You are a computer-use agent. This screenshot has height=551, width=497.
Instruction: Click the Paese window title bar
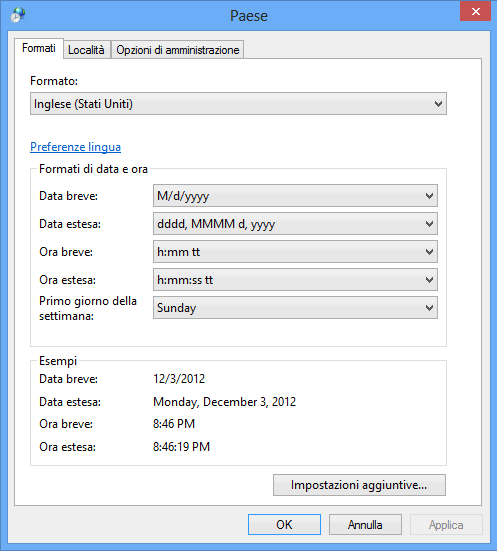(248, 15)
